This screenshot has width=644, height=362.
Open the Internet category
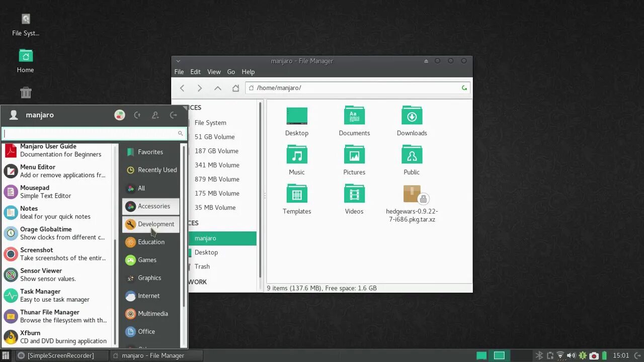click(x=151, y=296)
